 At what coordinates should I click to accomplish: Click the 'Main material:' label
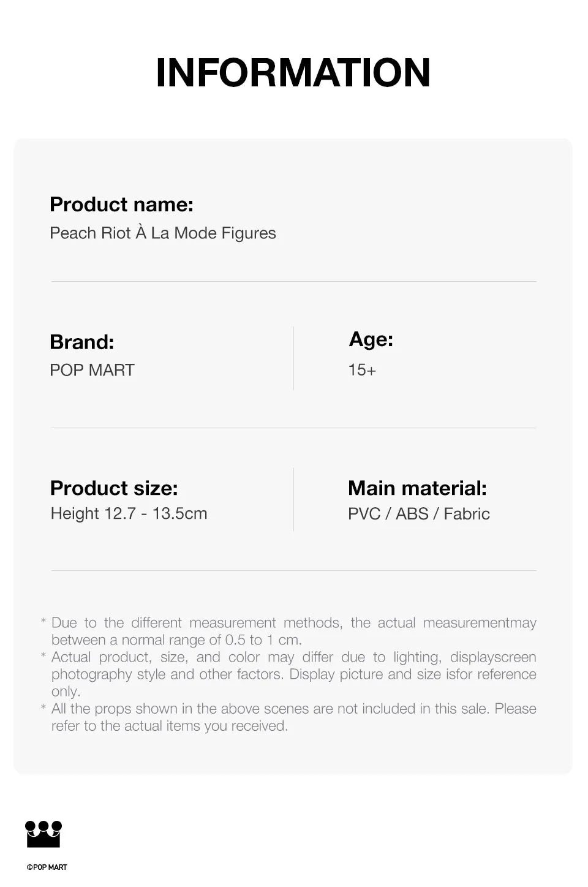pyautogui.click(x=417, y=488)
